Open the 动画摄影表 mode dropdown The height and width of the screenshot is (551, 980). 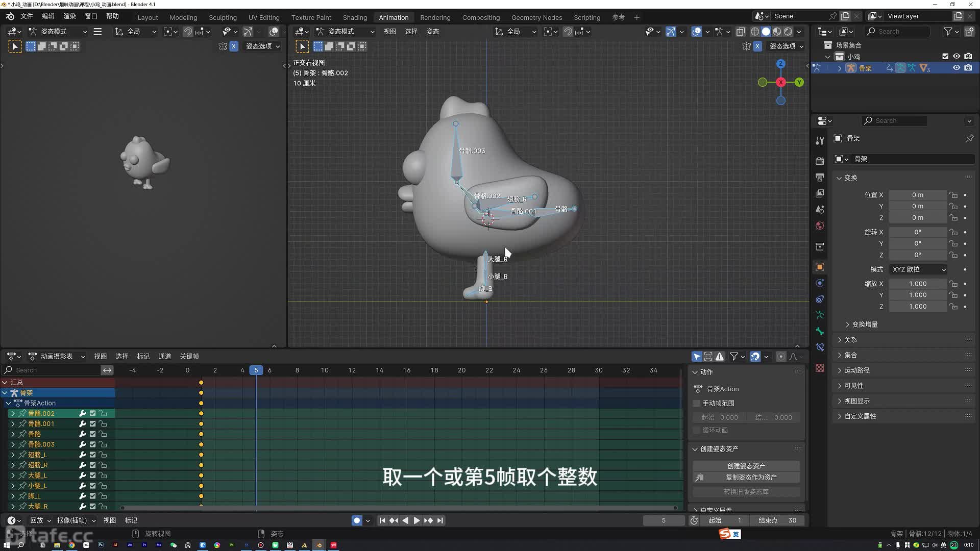pos(57,357)
